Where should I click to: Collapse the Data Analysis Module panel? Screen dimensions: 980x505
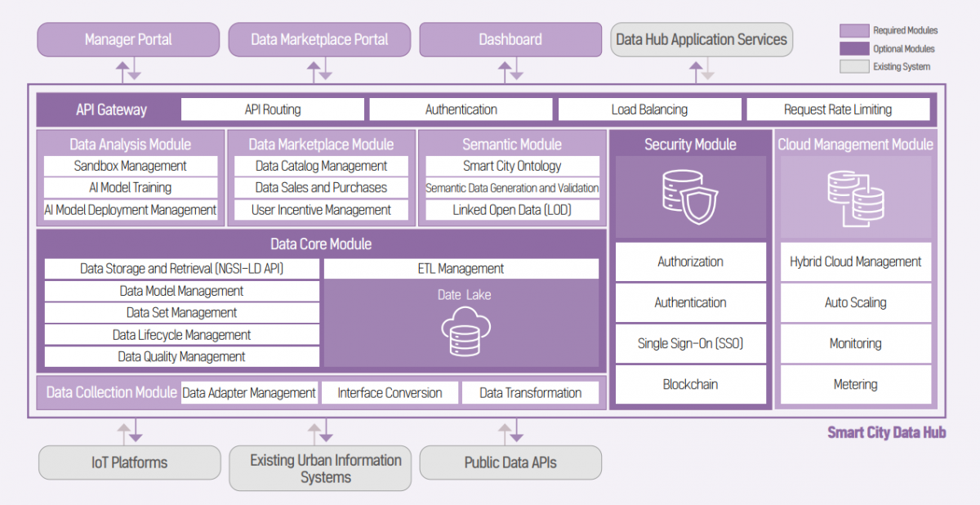tap(129, 144)
